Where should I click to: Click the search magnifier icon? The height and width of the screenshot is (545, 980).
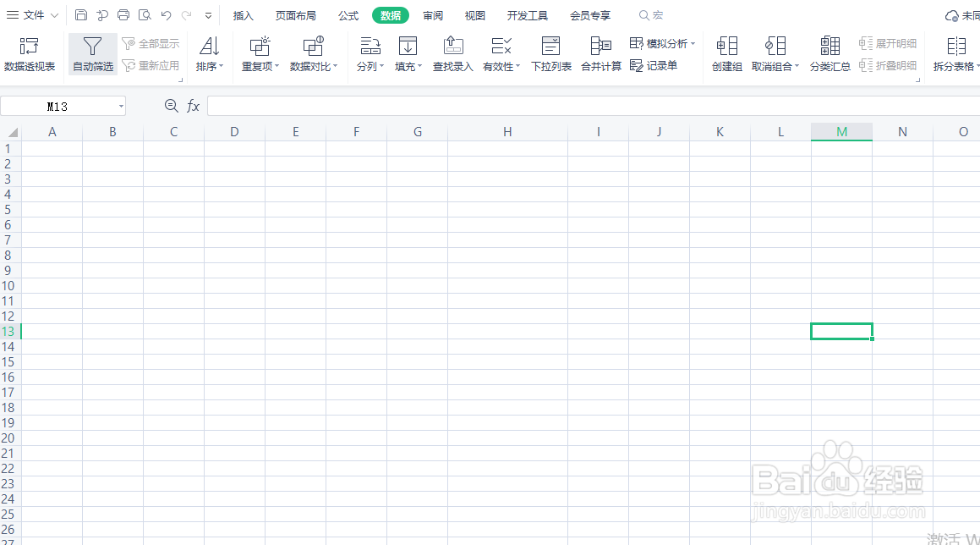click(x=643, y=15)
